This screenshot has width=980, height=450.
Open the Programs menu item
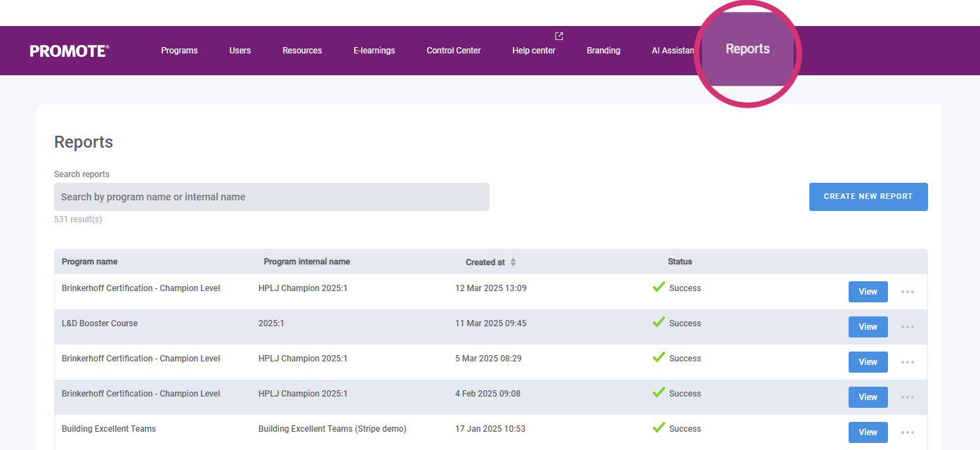click(179, 51)
